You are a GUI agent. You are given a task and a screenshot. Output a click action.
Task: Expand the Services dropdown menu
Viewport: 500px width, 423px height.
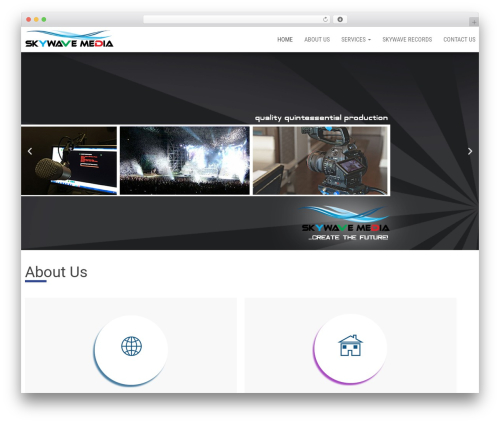[x=356, y=40]
